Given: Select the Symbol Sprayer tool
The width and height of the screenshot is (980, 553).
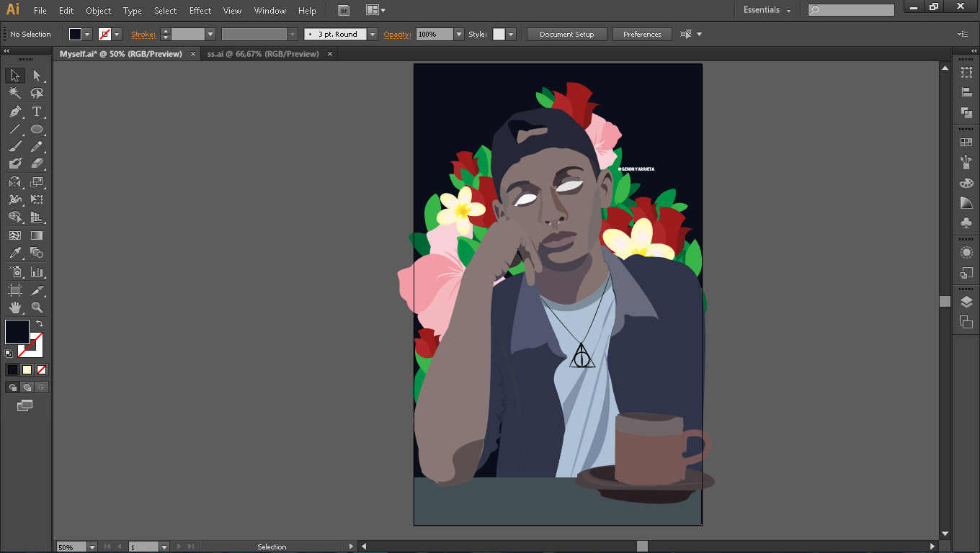Looking at the screenshot, I should 15,271.
